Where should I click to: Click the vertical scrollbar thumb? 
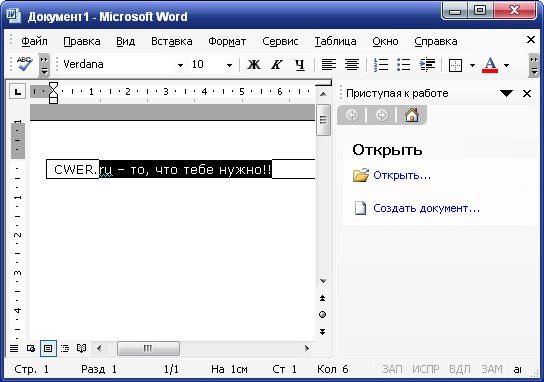coord(323,120)
